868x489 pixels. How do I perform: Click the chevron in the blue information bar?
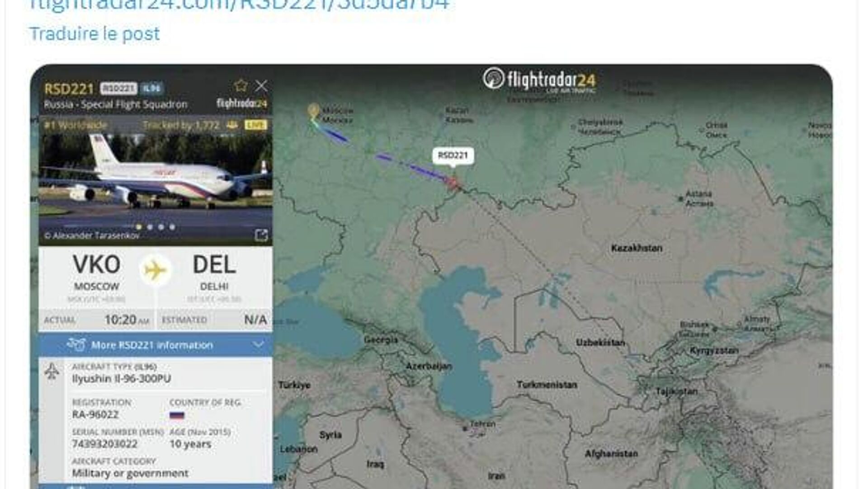pyautogui.click(x=258, y=345)
